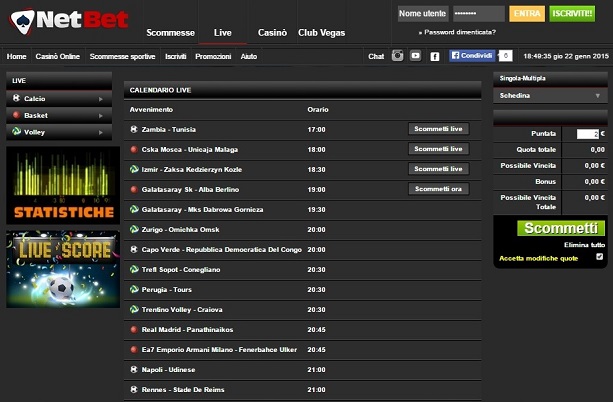The height and width of the screenshot is (403, 613).
Task: Click the NetBet logo
Action: [69, 21]
